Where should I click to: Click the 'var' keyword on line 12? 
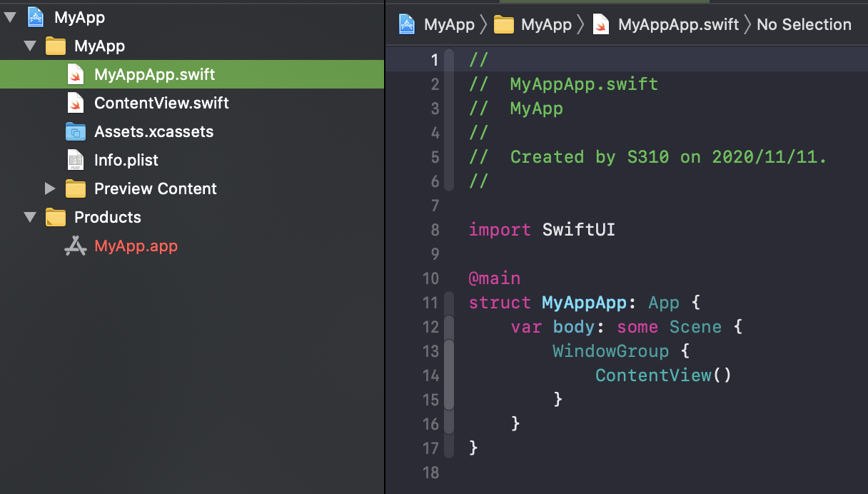coord(526,327)
